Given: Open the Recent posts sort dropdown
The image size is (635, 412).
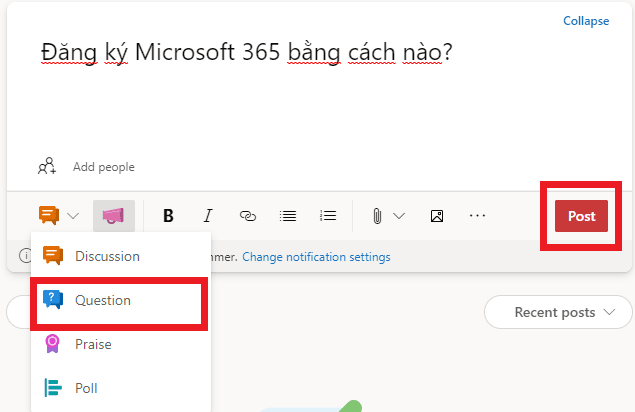Looking at the screenshot, I should 558,312.
